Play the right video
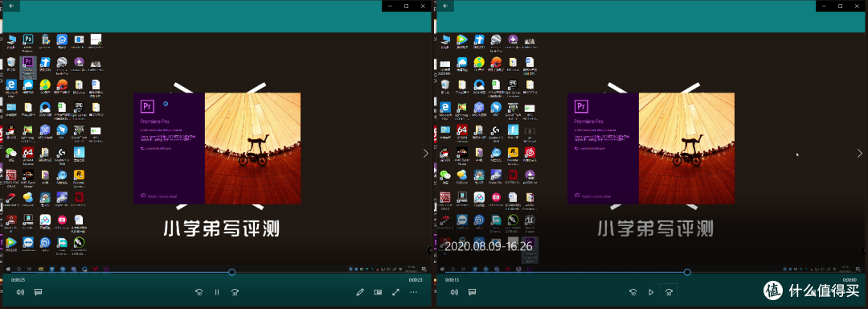Image resolution: width=868 pixels, height=309 pixels. click(651, 292)
